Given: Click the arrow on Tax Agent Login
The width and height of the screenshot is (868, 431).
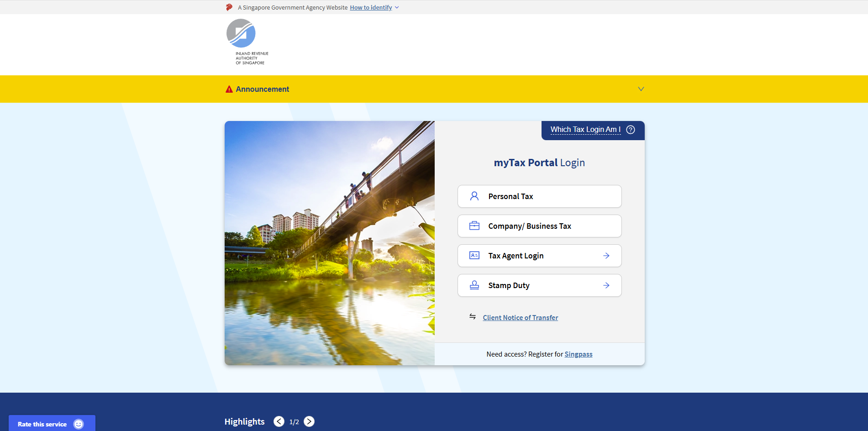Looking at the screenshot, I should pyautogui.click(x=606, y=256).
